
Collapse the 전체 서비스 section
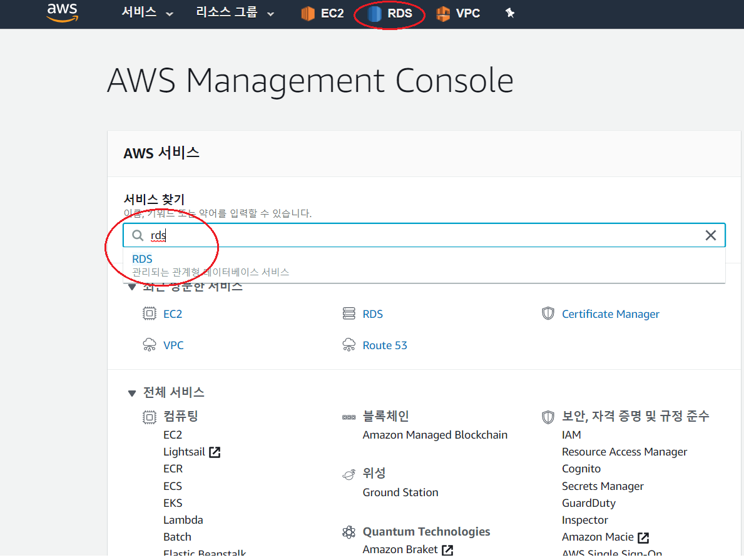(132, 393)
